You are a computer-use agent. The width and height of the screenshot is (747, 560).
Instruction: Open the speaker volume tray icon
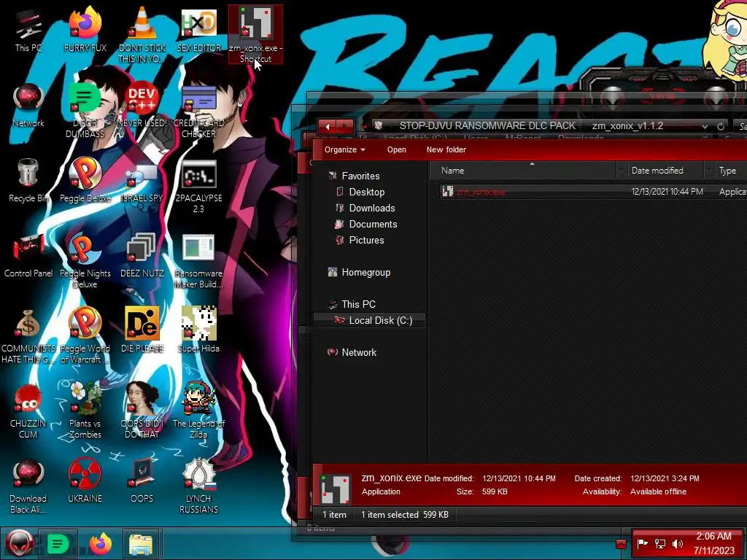click(x=677, y=543)
